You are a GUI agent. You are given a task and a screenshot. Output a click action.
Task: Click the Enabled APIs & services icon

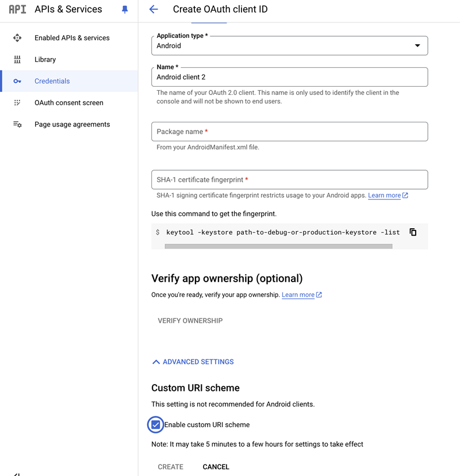tap(17, 38)
